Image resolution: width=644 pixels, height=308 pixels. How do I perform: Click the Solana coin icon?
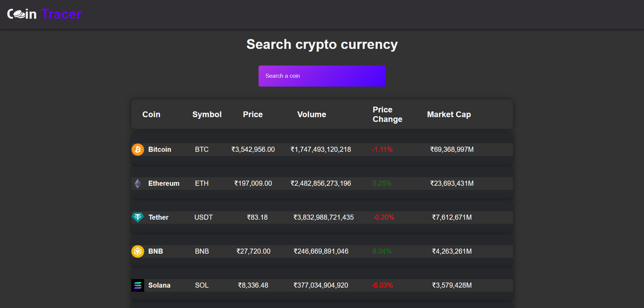pos(138,285)
